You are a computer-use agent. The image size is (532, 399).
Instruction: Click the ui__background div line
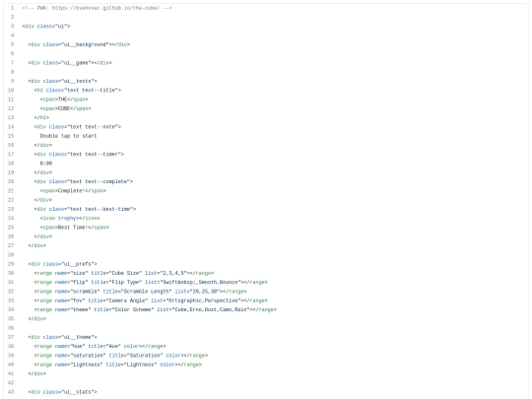click(79, 44)
